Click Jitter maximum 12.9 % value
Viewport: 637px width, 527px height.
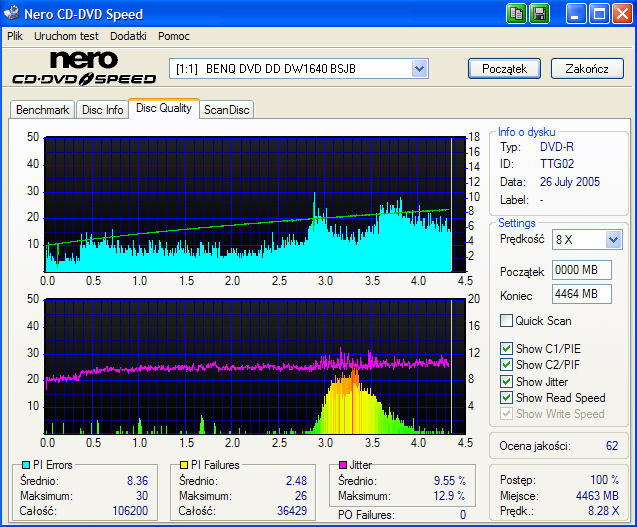tap(449, 496)
